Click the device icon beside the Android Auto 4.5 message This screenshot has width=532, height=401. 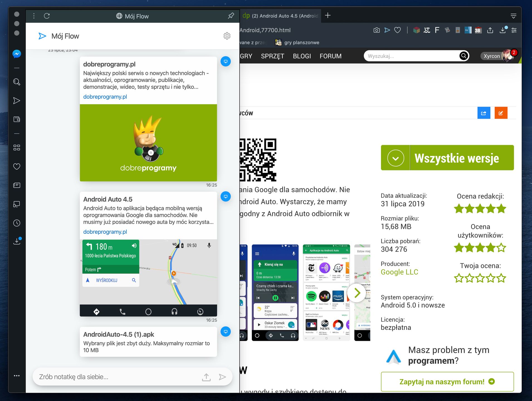click(x=226, y=196)
